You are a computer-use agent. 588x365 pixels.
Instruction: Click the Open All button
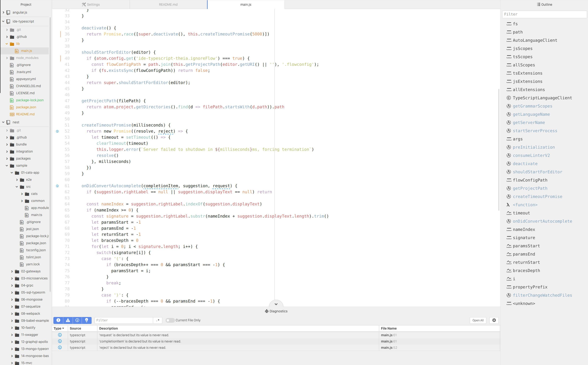[x=477, y=320]
